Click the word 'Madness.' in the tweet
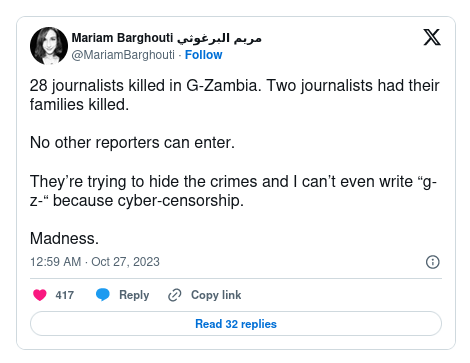 point(64,239)
